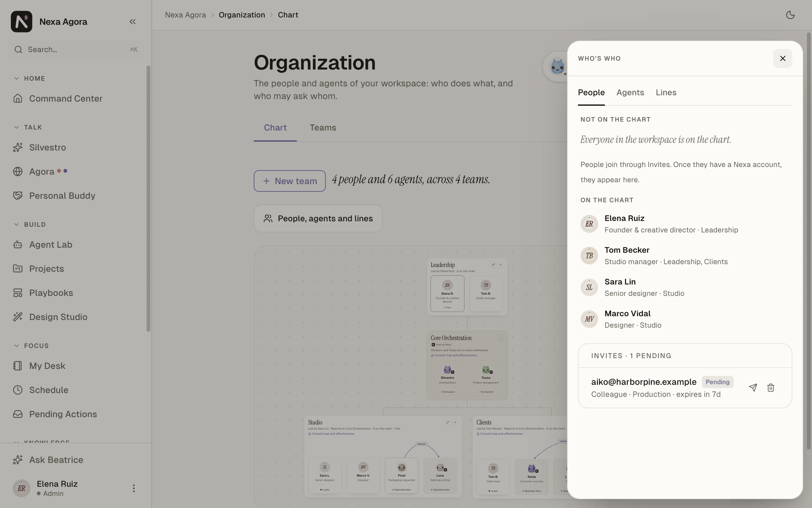Click Nexa Agora breadcrumb link
Screen dimensions: 812x508
[185, 15]
